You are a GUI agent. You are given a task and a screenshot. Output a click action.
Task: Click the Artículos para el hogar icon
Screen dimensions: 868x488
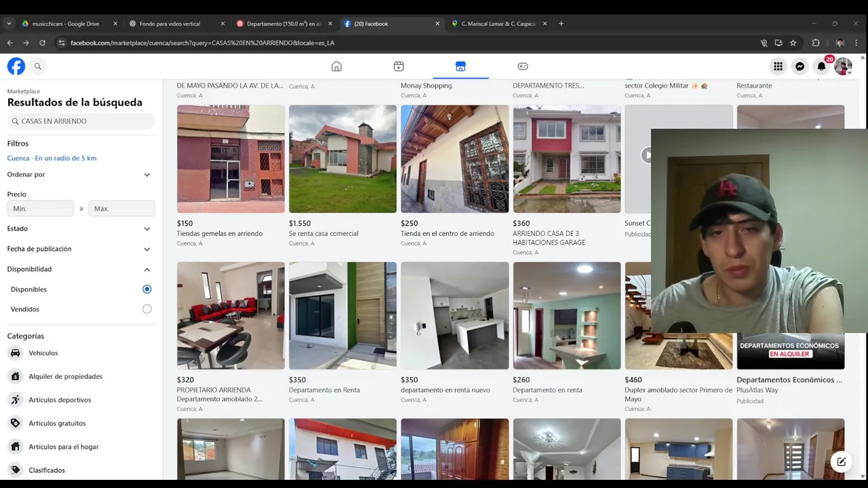(15, 447)
